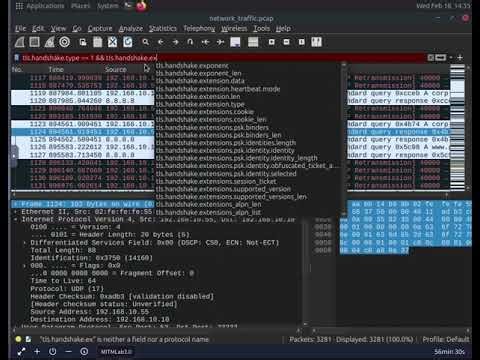Collapse Internet Protocol Version 4 tree row

tap(15, 220)
